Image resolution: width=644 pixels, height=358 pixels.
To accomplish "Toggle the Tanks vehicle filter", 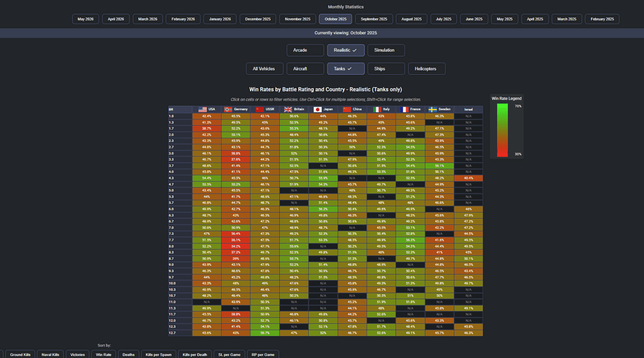I will (346, 68).
